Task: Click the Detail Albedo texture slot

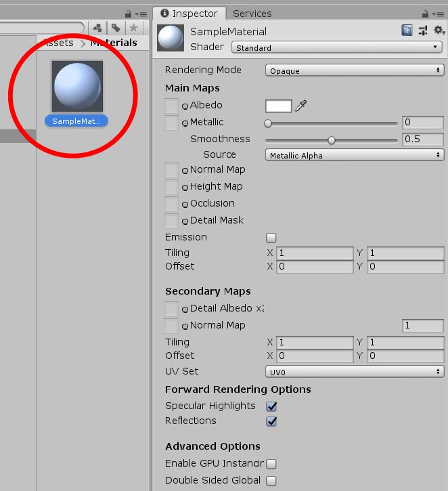Action: coord(171,309)
